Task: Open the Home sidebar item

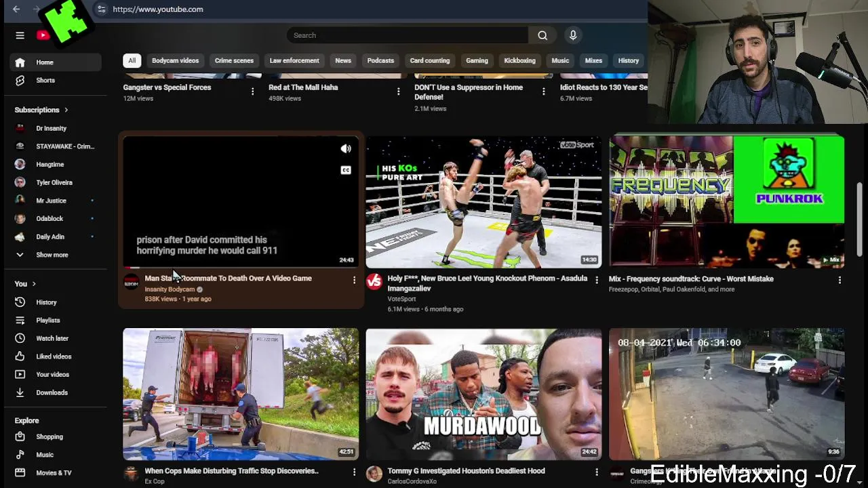Action: click(x=56, y=62)
